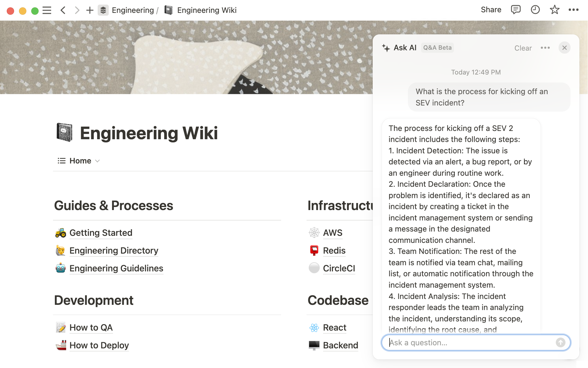This screenshot has height=368, width=588.
Task: Favorite the page with the star icon
Action: pyautogui.click(x=555, y=10)
